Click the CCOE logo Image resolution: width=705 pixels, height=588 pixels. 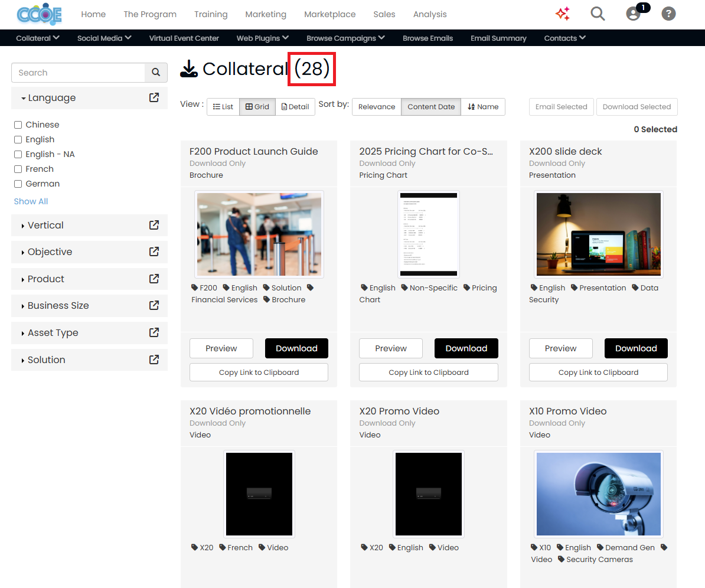(x=39, y=14)
